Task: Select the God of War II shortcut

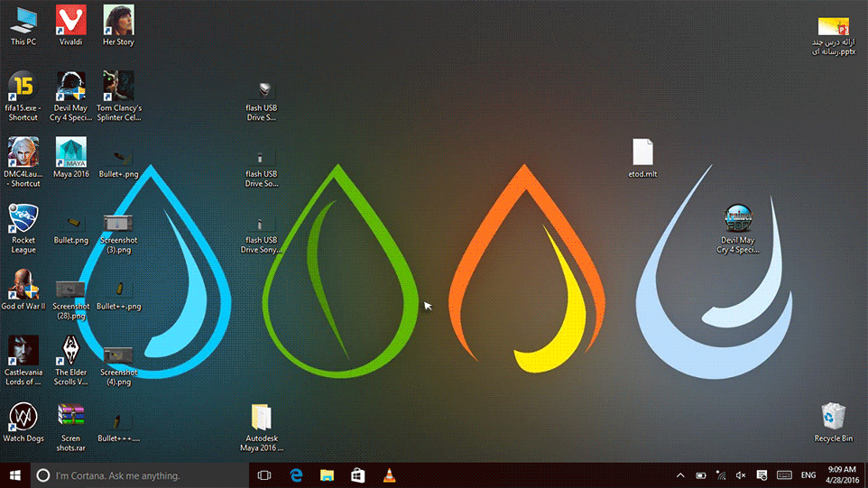Action: (x=23, y=290)
